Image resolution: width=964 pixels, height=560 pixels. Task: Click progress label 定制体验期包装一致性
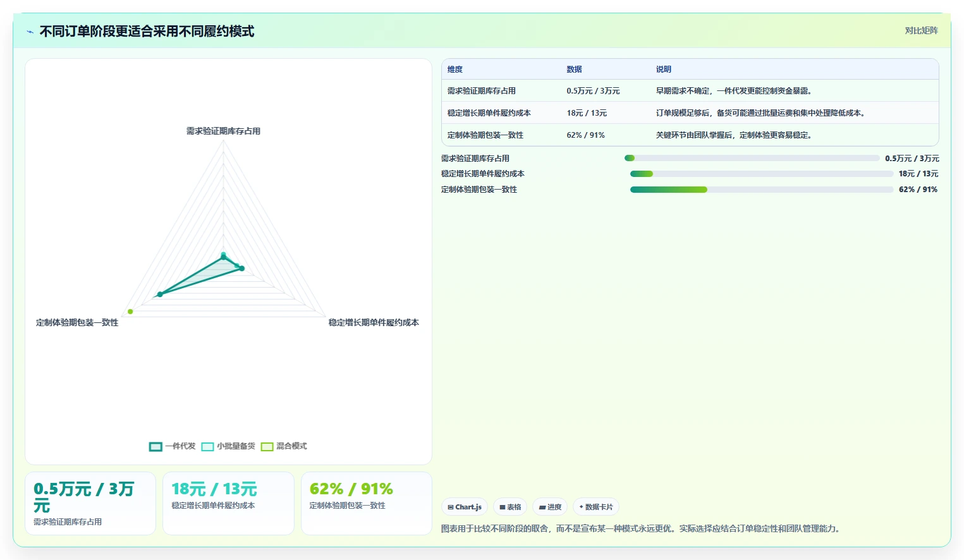point(479,190)
